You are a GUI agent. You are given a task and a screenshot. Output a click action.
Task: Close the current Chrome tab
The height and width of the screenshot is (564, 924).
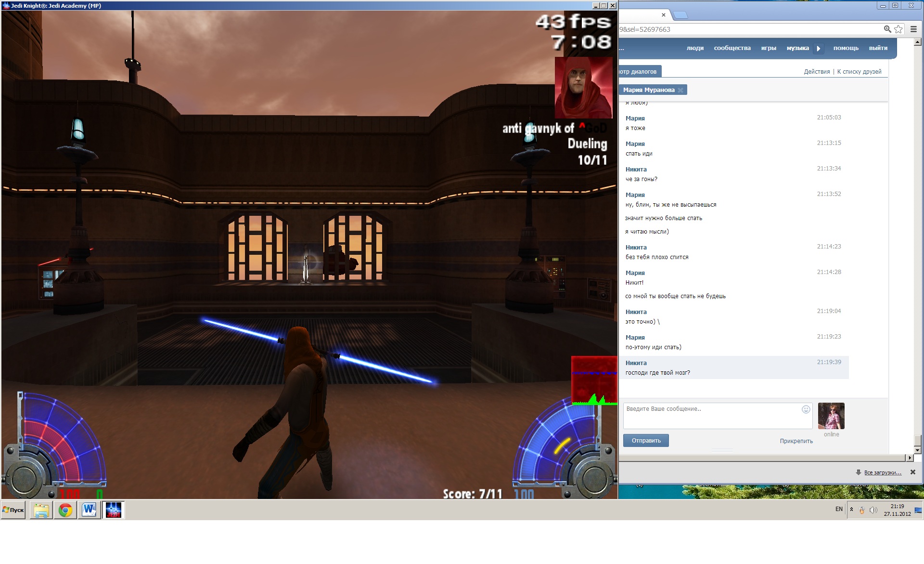click(663, 15)
